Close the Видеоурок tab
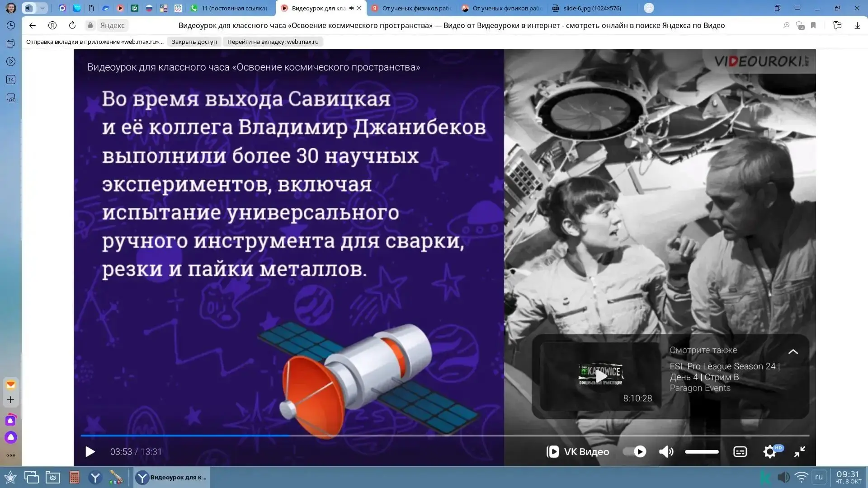868x488 pixels. [x=359, y=8]
